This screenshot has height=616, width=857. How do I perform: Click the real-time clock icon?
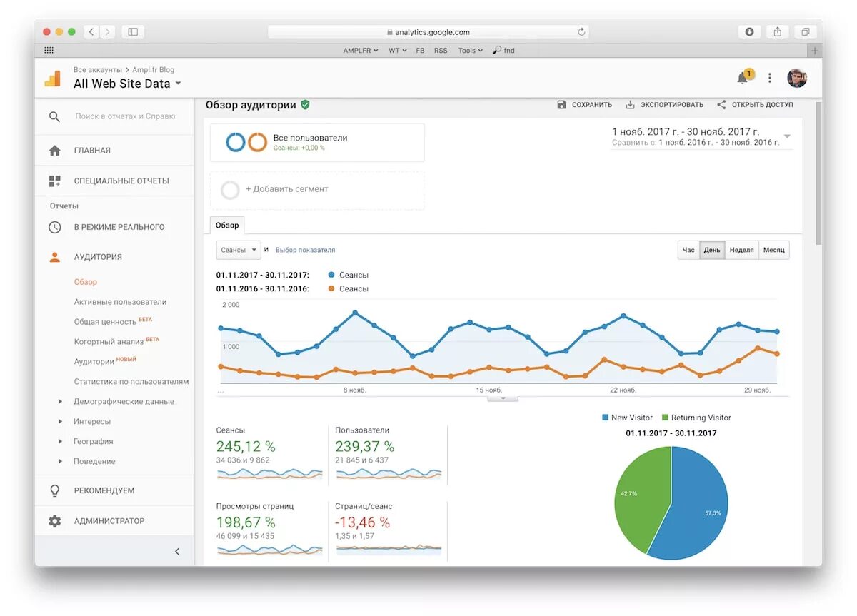54,227
